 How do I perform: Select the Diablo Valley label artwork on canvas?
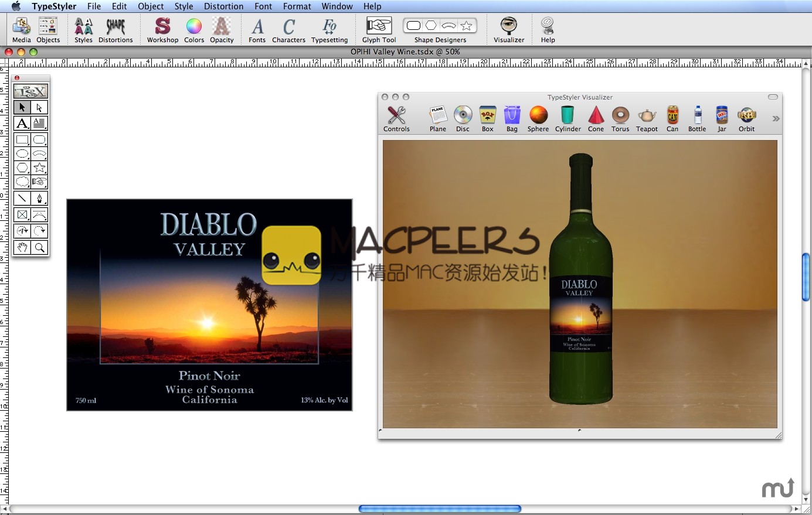(209, 305)
